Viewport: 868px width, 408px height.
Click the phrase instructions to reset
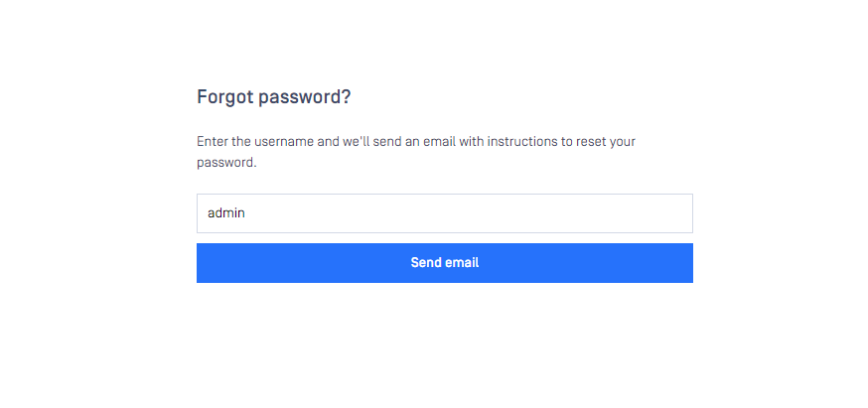coord(544,142)
